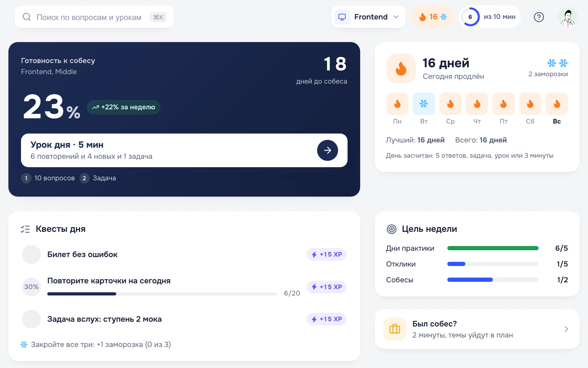Click the Отклики progress bar
This screenshot has width=588, height=368.
coord(493,264)
